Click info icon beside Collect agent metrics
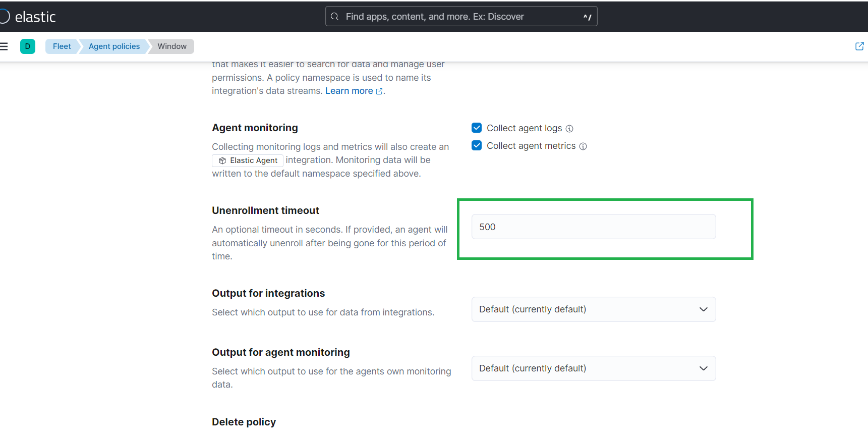 tap(583, 146)
